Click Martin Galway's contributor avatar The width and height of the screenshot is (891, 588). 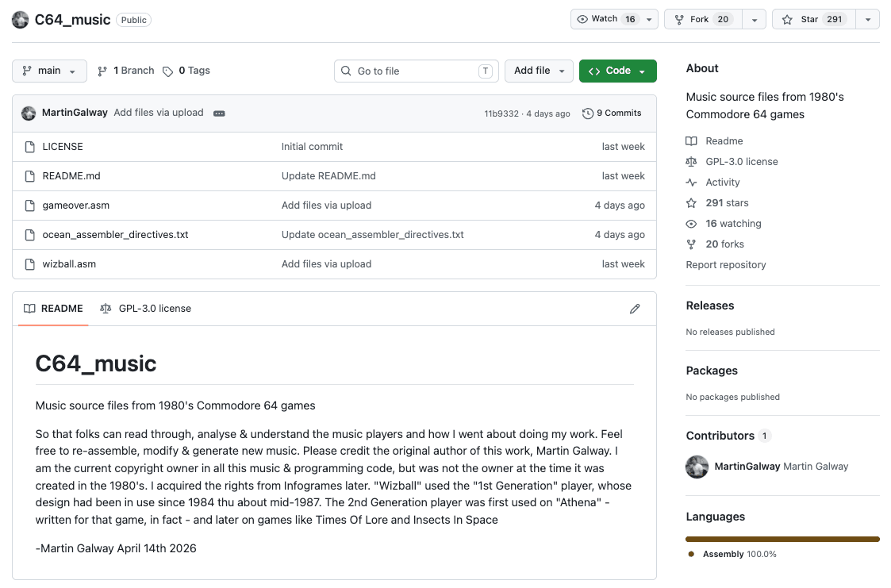697,467
